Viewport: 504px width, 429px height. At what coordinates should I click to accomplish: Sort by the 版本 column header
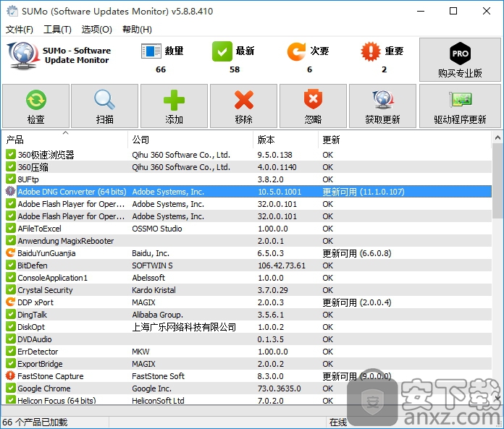[x=286, y=140]
